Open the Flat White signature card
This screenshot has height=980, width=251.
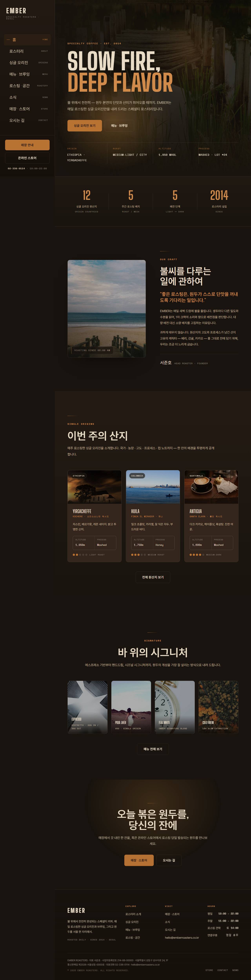coord(175,707)
